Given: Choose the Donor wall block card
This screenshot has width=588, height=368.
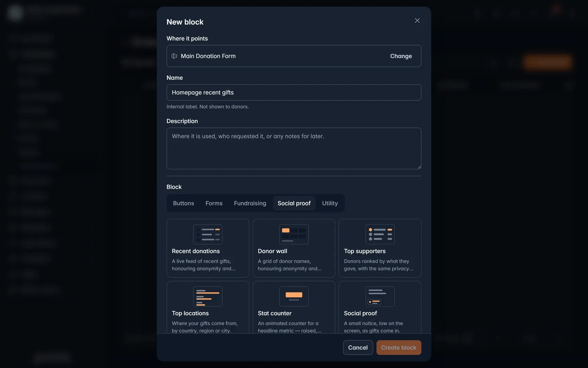Looking at the screenshot, I should (294, 248).
